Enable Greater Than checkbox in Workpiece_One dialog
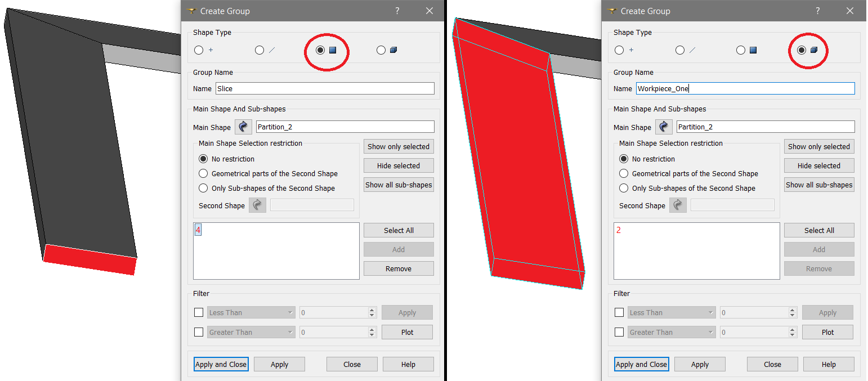This screenshot has height=381, width=868. (619, 332)
